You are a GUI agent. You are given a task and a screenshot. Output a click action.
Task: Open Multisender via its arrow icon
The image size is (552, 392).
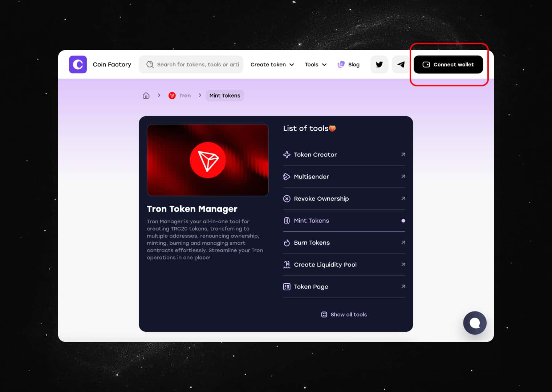403,176
